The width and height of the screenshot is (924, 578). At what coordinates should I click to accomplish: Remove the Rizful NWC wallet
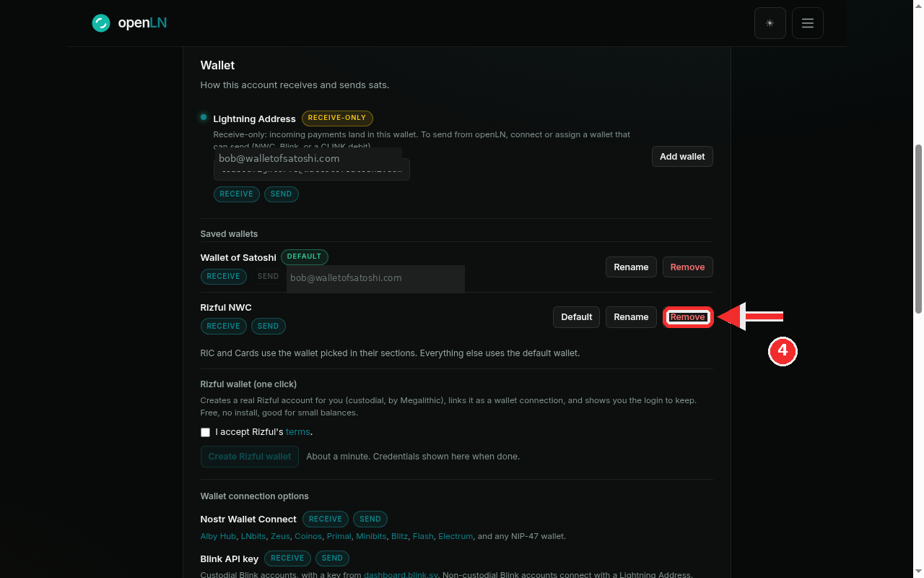[687, 317]
